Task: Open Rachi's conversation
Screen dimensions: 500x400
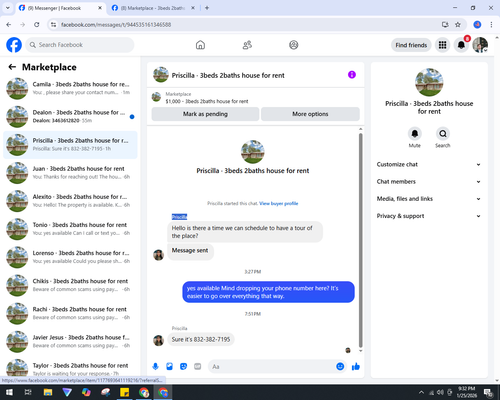Action: point(70,313)
